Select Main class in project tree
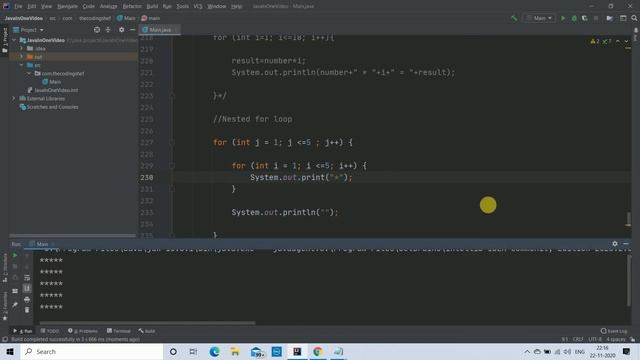The image size is (640, 360). point(51,82)
